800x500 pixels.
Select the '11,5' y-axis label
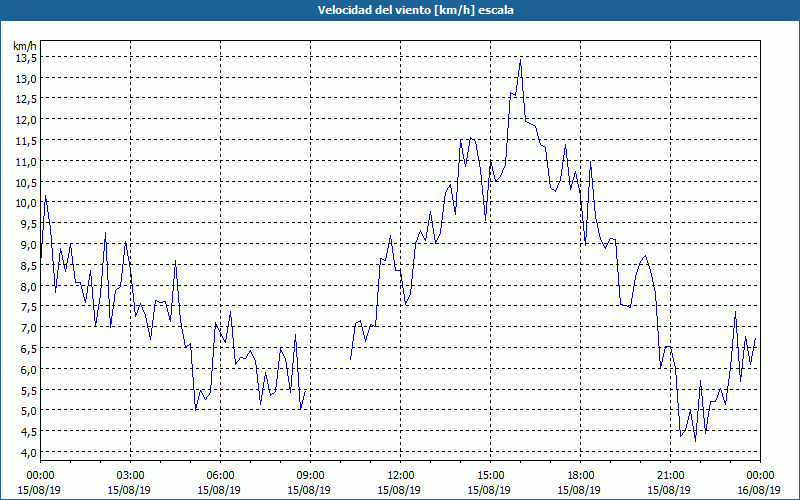(26, 141)
